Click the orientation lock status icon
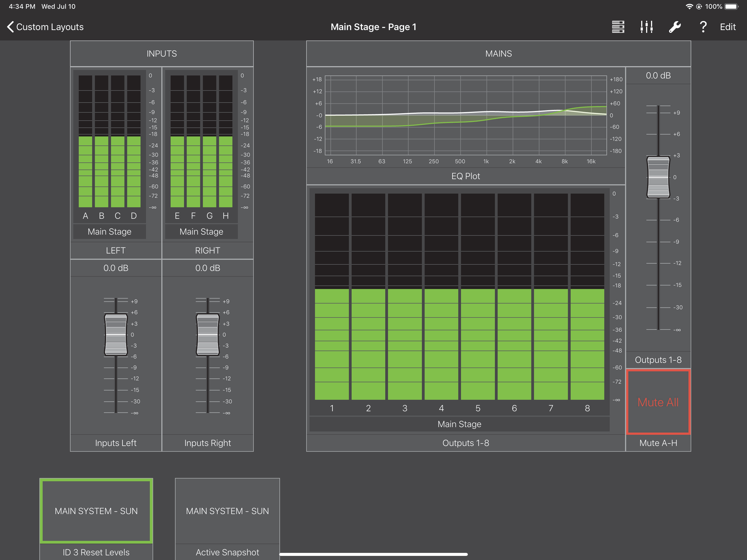The width and height of the screenshot is (747, 560). 699,6
